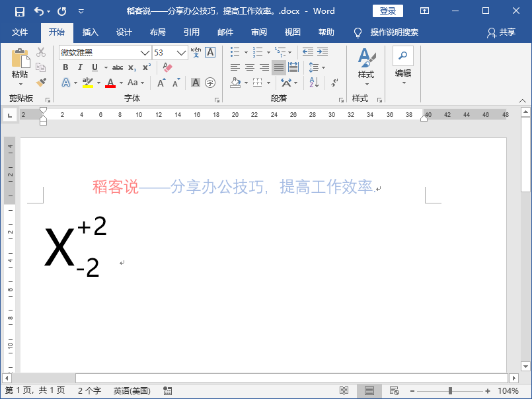Align text to the left
This screenshot has height=399, width=532.
coord(235,67)
